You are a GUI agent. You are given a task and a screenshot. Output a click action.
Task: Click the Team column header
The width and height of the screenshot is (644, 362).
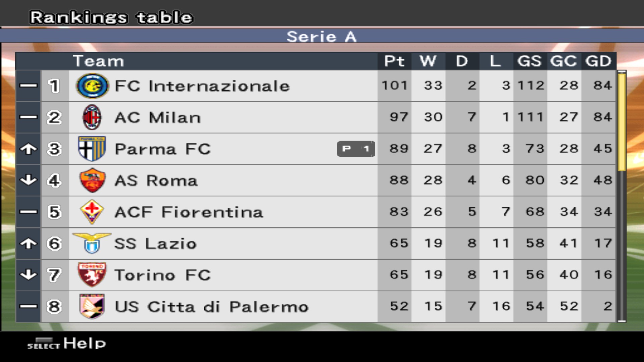click(x=98, y=61)
